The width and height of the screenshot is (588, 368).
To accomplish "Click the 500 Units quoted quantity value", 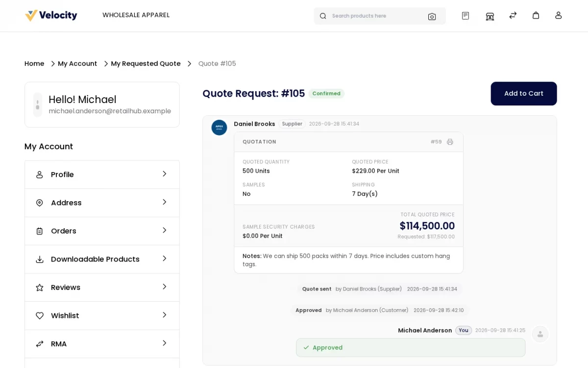I will (256, 171).
